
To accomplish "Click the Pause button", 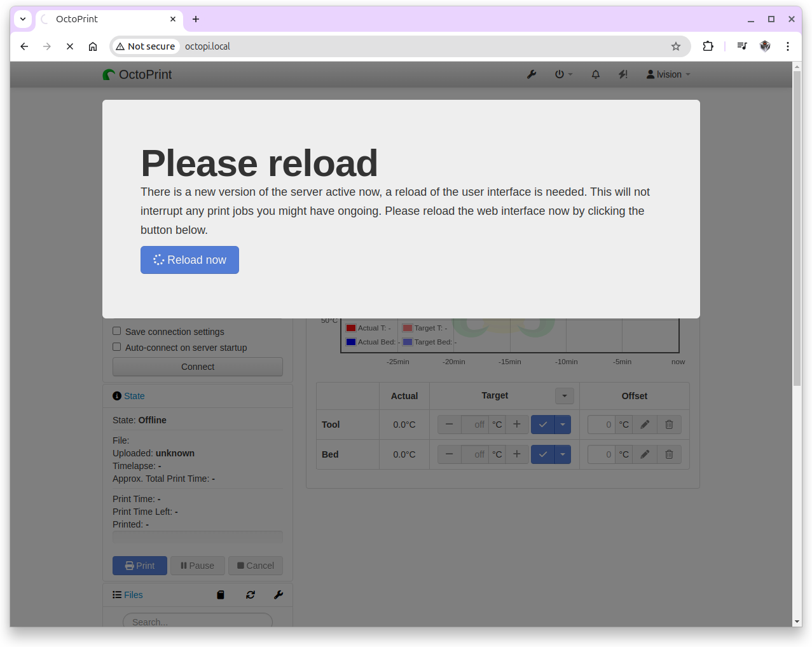I will (198, 566).
